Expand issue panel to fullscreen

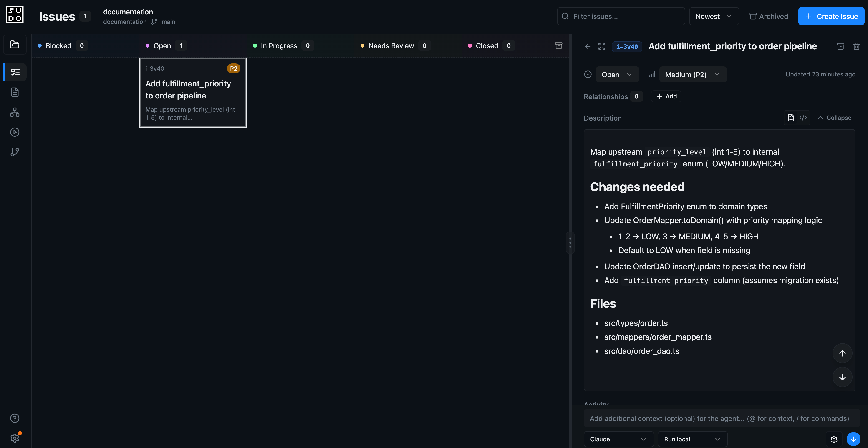[602, 46]
